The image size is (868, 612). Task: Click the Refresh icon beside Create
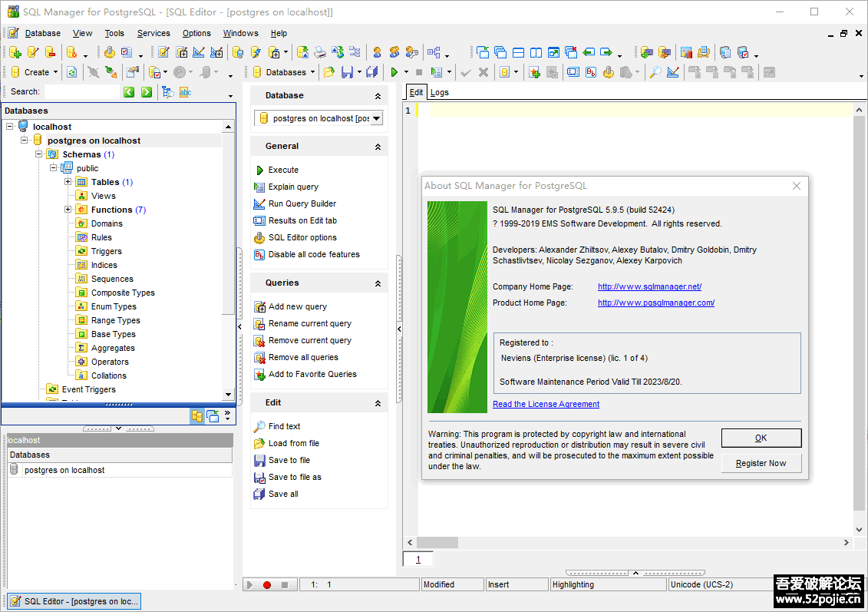tap(72, 72)
